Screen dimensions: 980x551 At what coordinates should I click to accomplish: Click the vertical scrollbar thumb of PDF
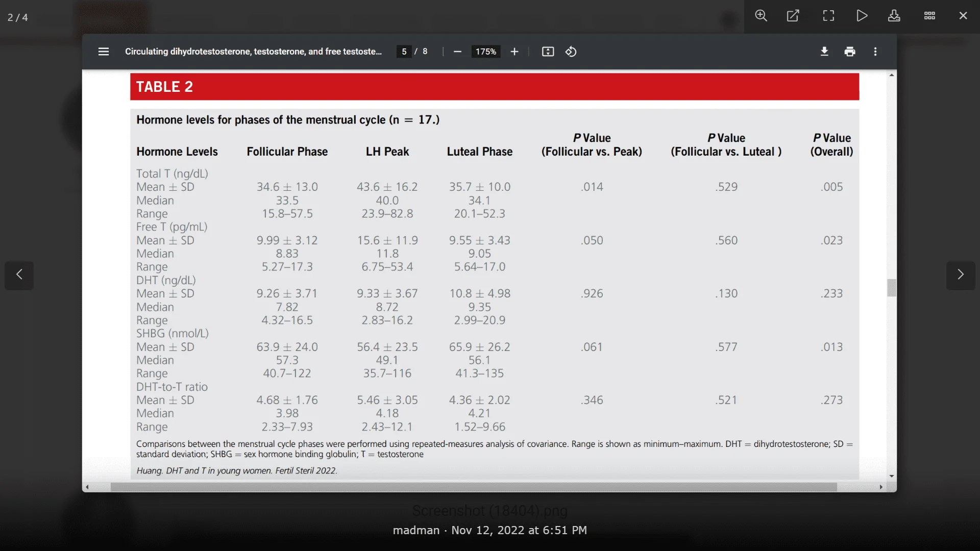tap(892, 288)
